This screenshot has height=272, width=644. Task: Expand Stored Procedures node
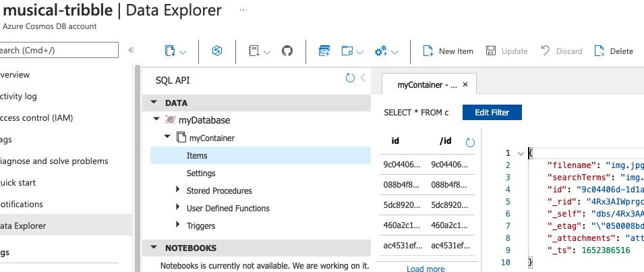click(x=178, y=190)
